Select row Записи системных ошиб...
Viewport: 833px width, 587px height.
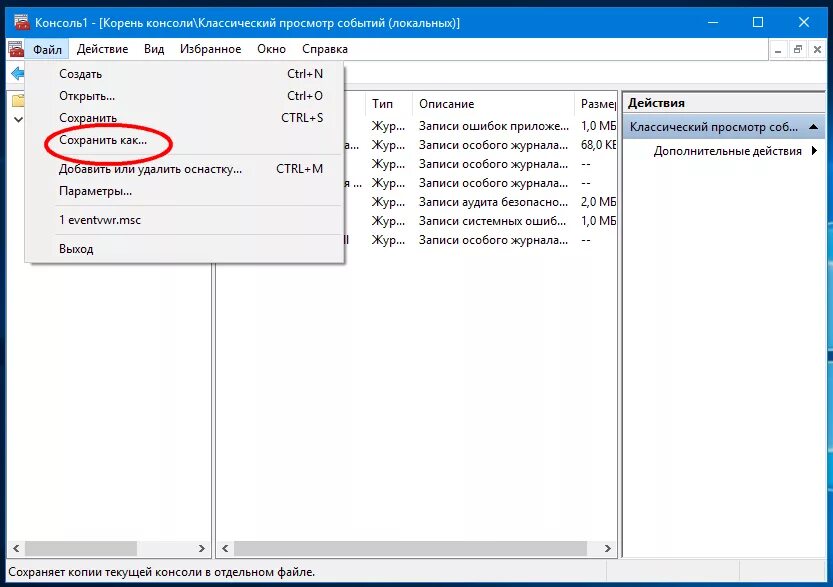(x=492, y=221)
